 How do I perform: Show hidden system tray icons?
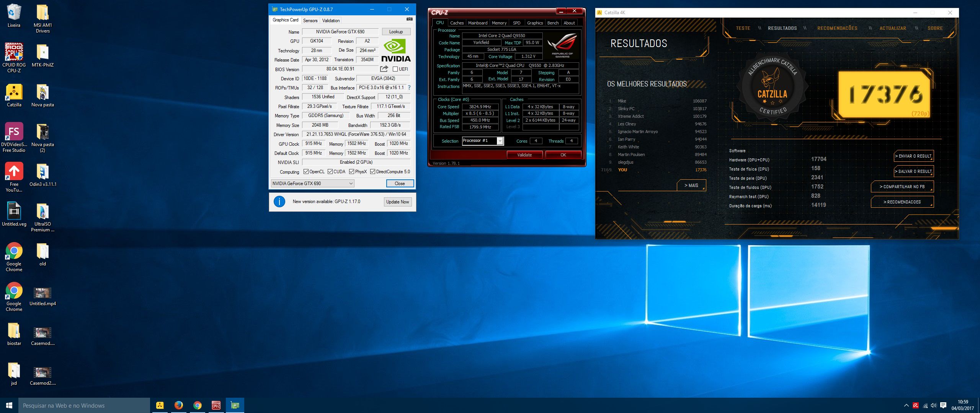(x=906, y=405)
